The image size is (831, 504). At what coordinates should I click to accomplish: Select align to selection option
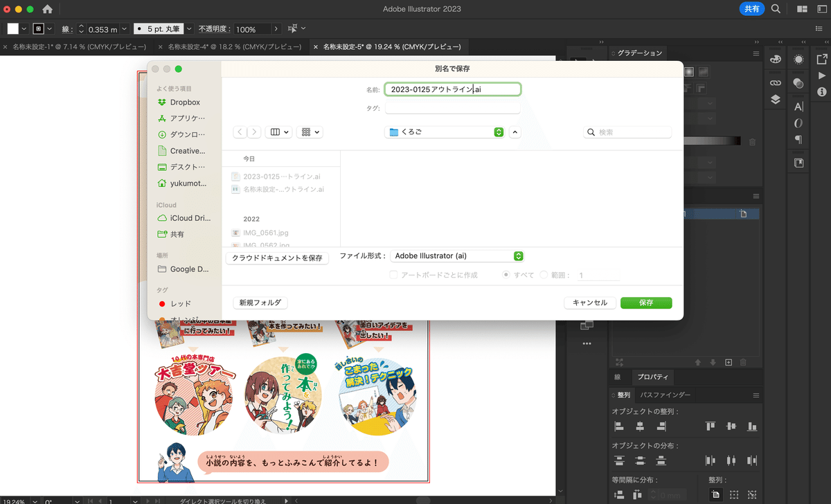[734, 494]
